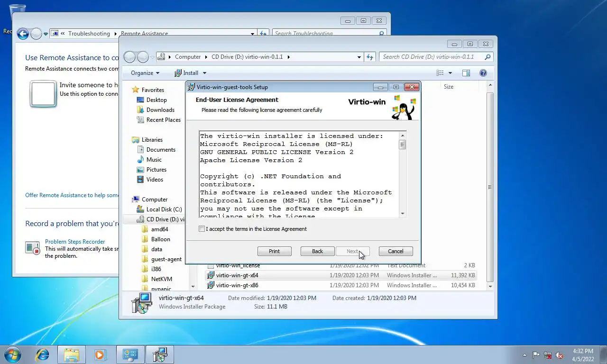607x364 pixels.
Task: Click Computer in Explorer address breadcrumb
Action: click(x=188, y=57)
